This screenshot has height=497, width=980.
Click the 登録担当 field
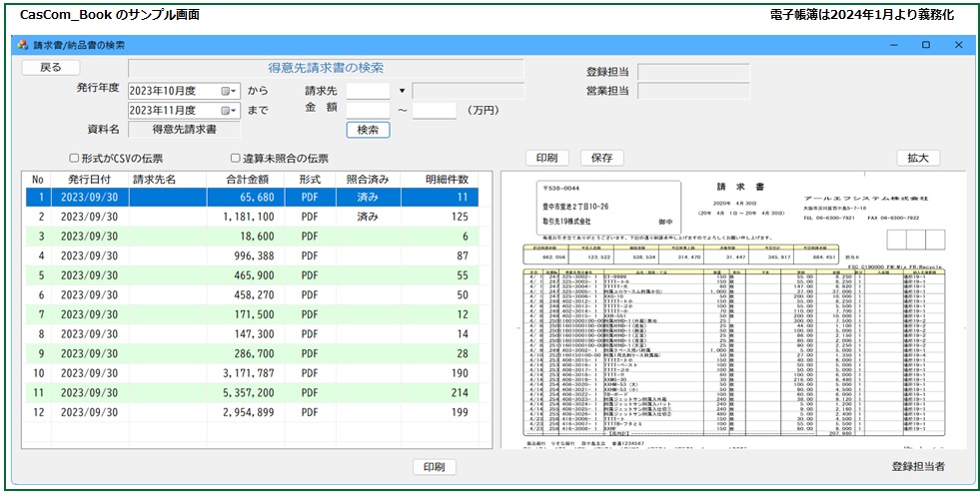693,72
